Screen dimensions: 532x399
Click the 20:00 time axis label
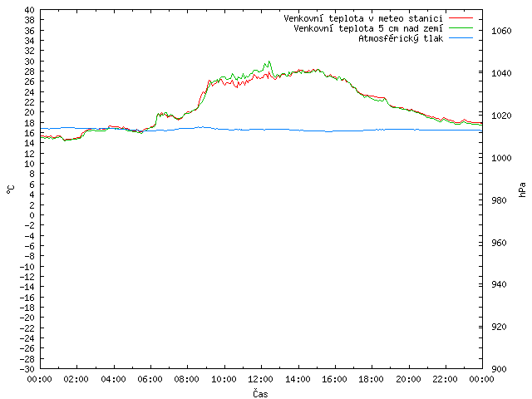pyautogui.click(x=408, y=379)
